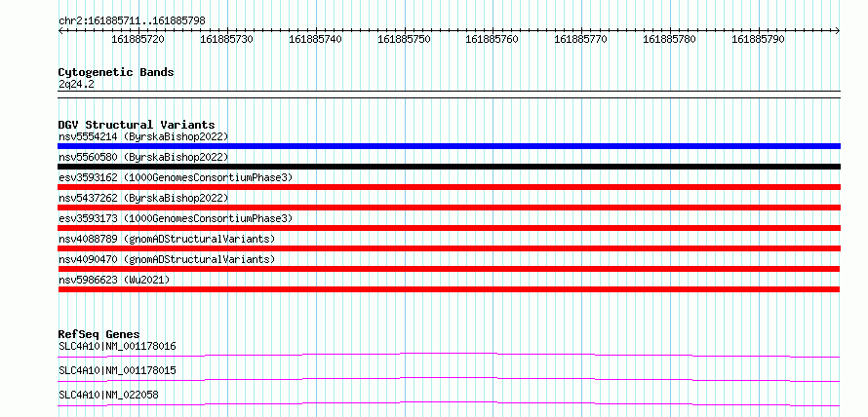
Task: Click ruler position 161885730
Action: tap(226, 39)
